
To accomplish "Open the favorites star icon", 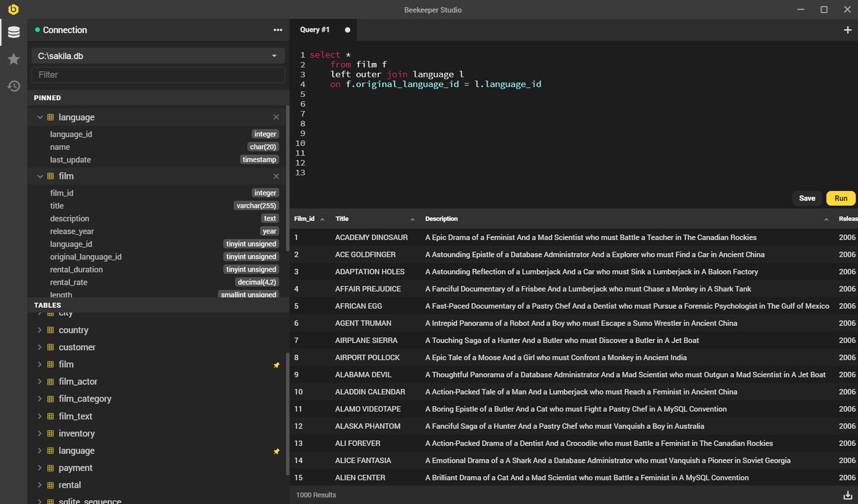I will pyautogui.click(x=14, y=59).
